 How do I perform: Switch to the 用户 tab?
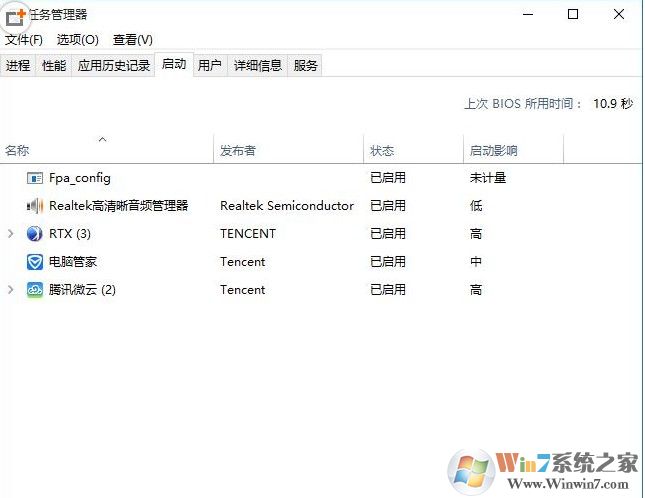coord(210,65)
